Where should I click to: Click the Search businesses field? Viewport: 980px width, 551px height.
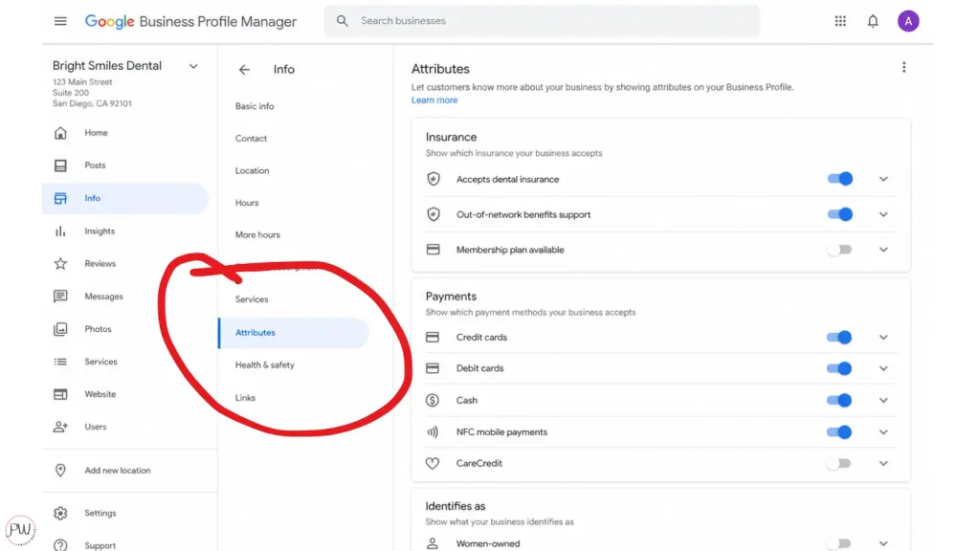tap(546, 21)
